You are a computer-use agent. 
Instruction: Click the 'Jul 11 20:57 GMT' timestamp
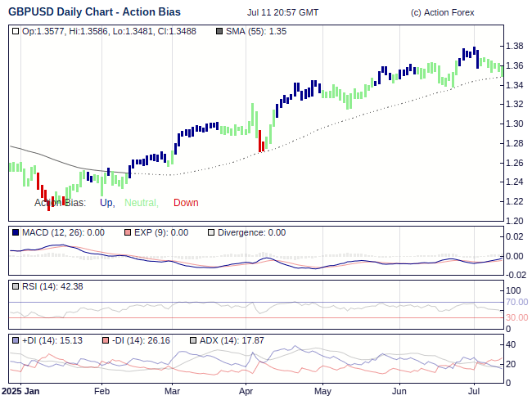[x=282, y=13]
